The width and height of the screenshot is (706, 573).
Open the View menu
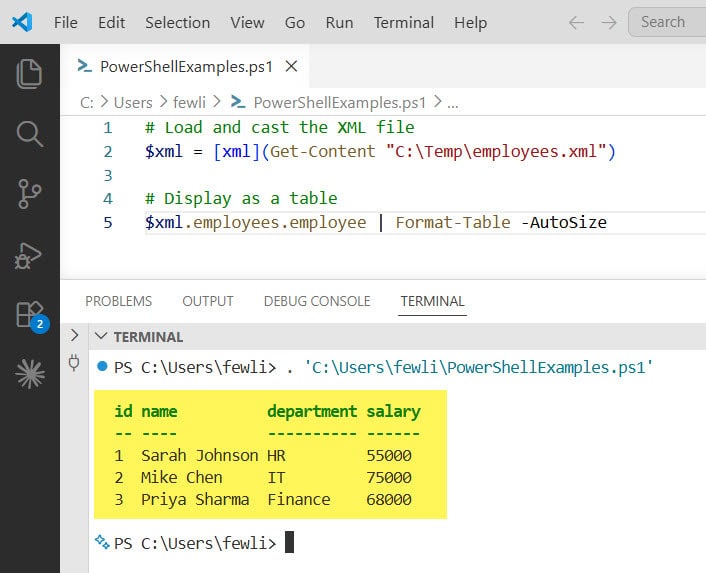click(247, 23)
